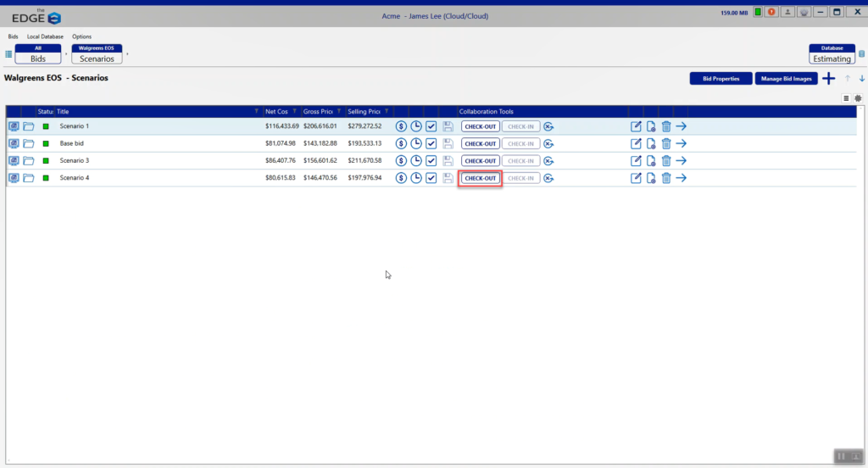Image resolution: width=868 pixels, height=468 pixels.
Task: Select the Estimating database breadcrumb
Action: click(x=832, y=55)
